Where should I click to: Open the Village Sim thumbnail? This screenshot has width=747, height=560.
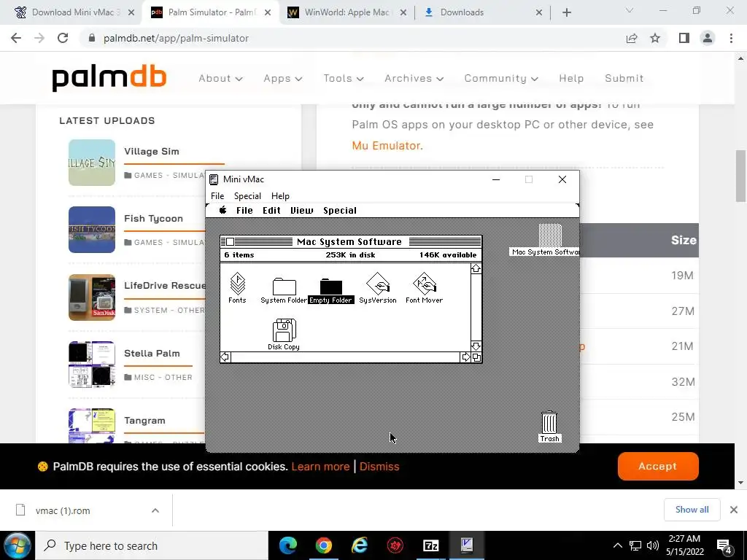click(x=91, y=163)
